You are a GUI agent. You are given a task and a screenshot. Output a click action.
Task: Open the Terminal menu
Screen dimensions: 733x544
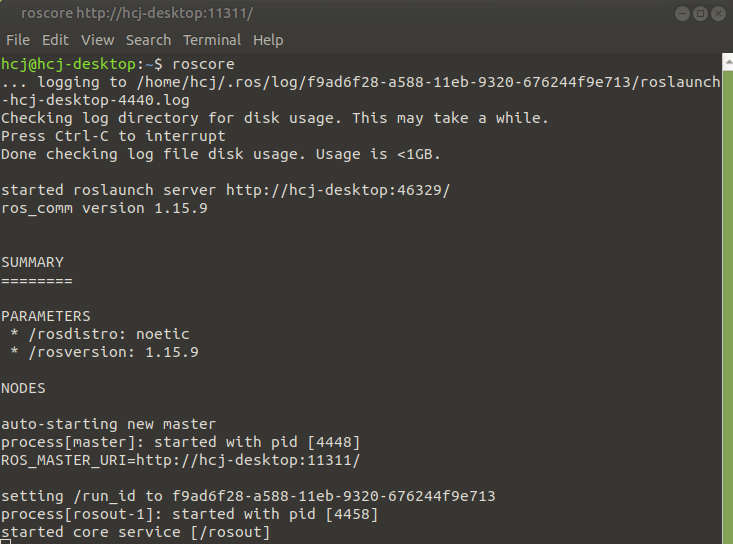point(212,40)
